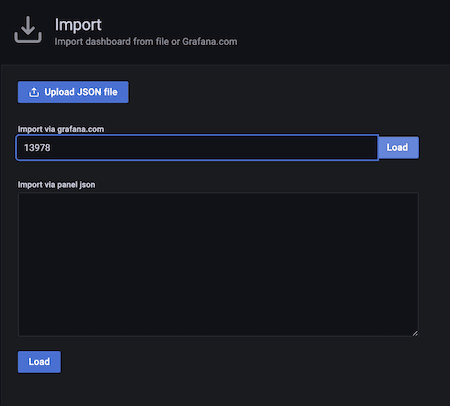
Task: Place cursor on the 13978 text
Action: click(x=37, y=148)
